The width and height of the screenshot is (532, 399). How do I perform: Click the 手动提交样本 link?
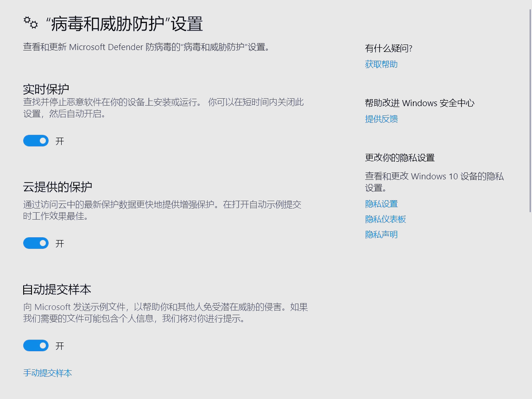(x=47, y=373)
